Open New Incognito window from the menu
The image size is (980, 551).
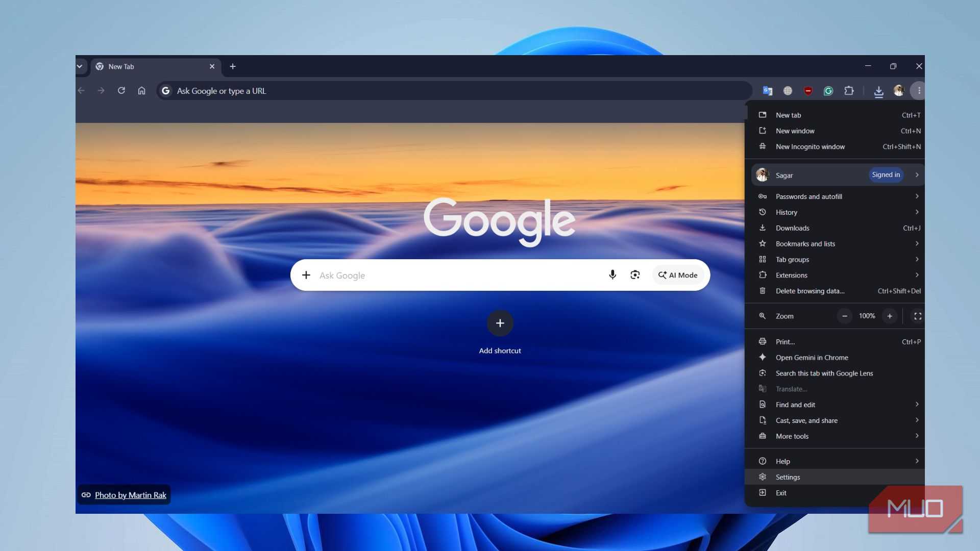835,147
